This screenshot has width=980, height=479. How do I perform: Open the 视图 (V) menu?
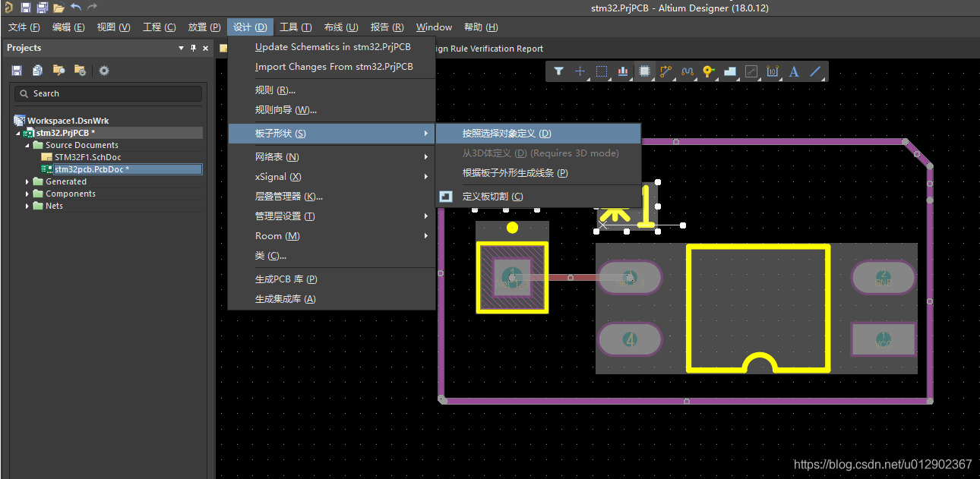[x=113, y=27]
